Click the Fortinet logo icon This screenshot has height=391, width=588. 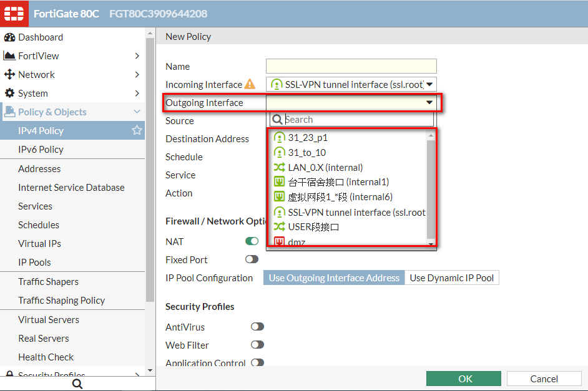click(14, 14)
